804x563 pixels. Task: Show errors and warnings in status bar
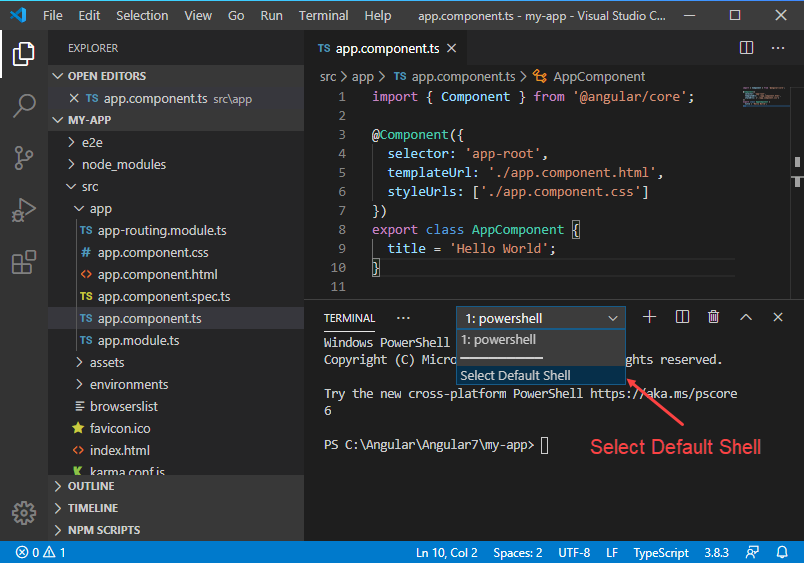(41, 552)
